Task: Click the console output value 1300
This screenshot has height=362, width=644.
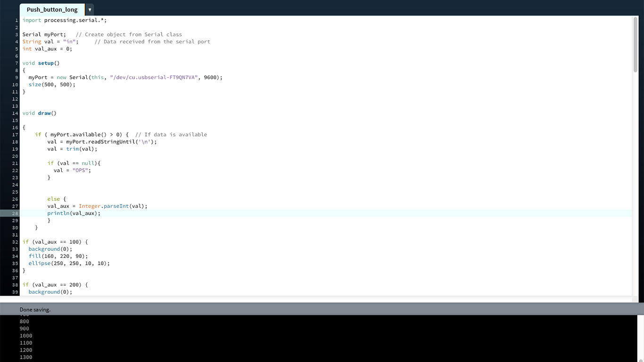Action: 26,357
